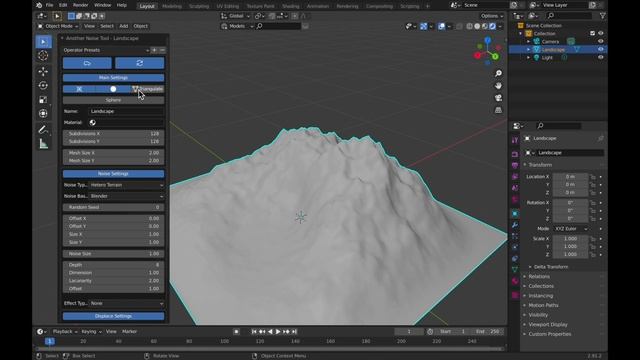Open the Render menu
This screenshot has width=640, height=360.
(80, 5)
